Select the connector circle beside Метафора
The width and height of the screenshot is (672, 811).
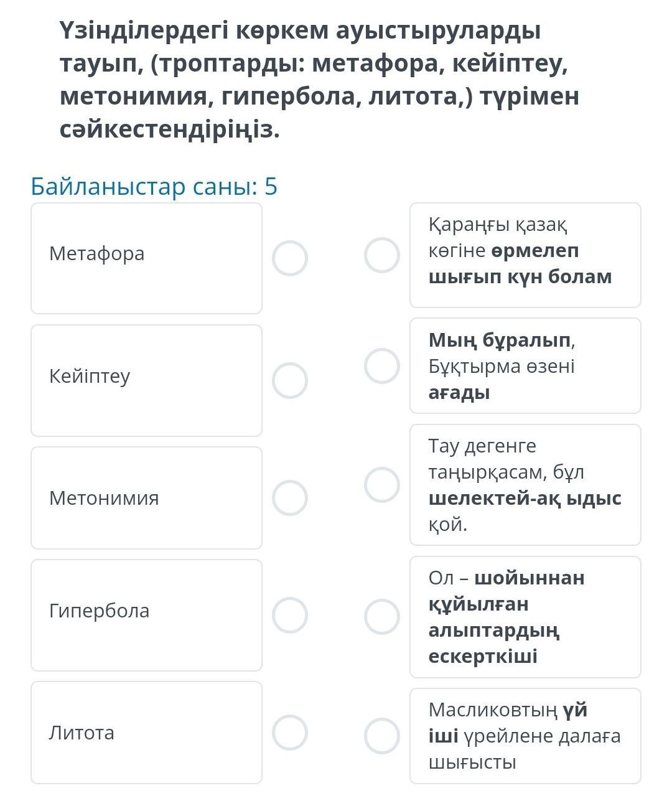(290, 258)
